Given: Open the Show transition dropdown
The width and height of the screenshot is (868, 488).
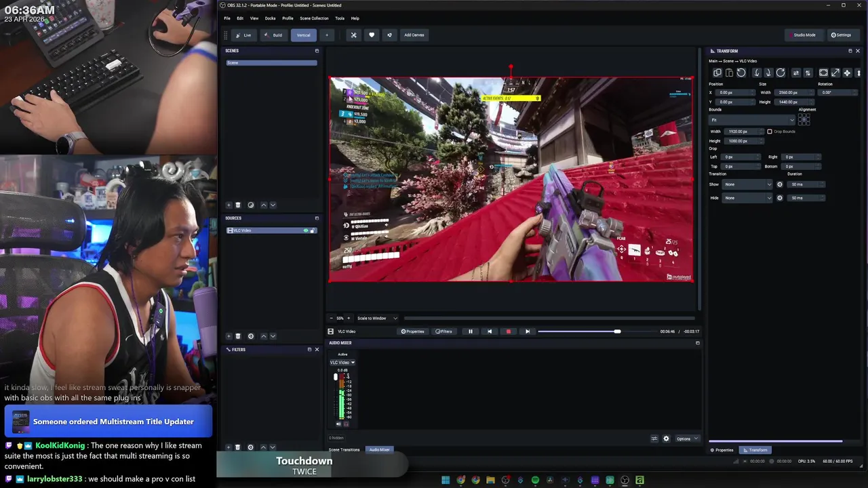Looking at the screenshot, I should [x=747, y=184].
